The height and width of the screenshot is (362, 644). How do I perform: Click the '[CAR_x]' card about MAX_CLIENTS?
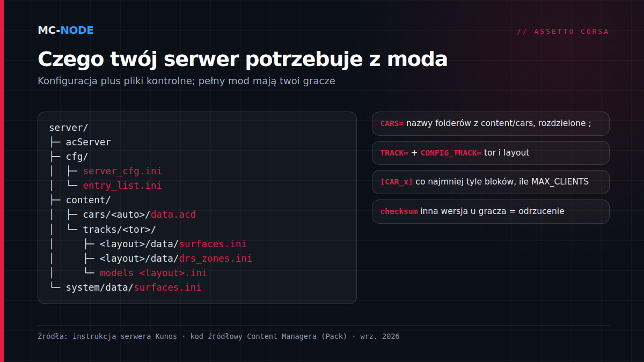[x=491, y=182]
